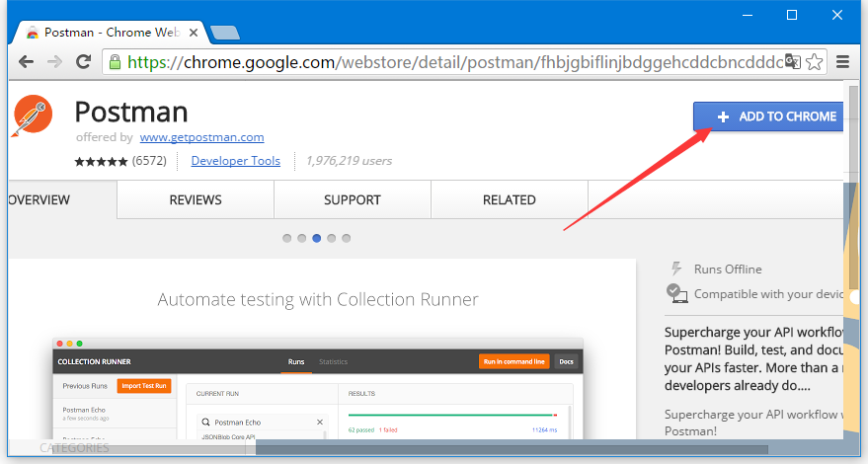Click the Runs Offline lightning icon
Screen dimensions: 868x464
[x=675, y=270]
